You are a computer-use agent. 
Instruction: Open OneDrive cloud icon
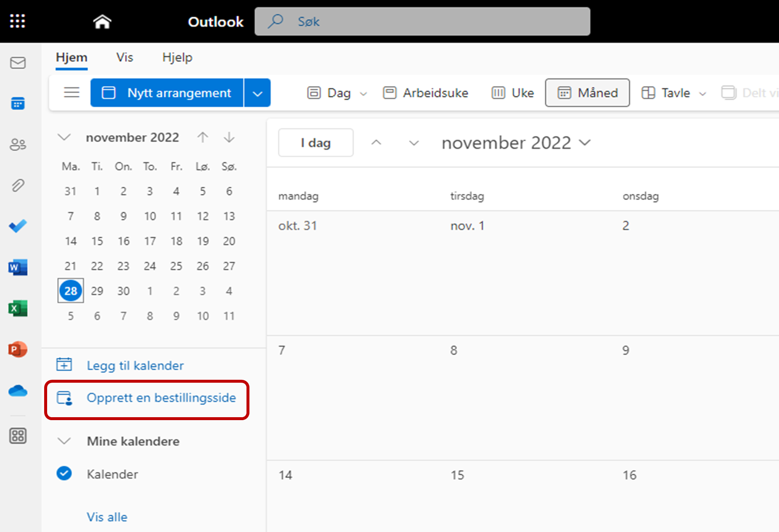click(18, 391)
